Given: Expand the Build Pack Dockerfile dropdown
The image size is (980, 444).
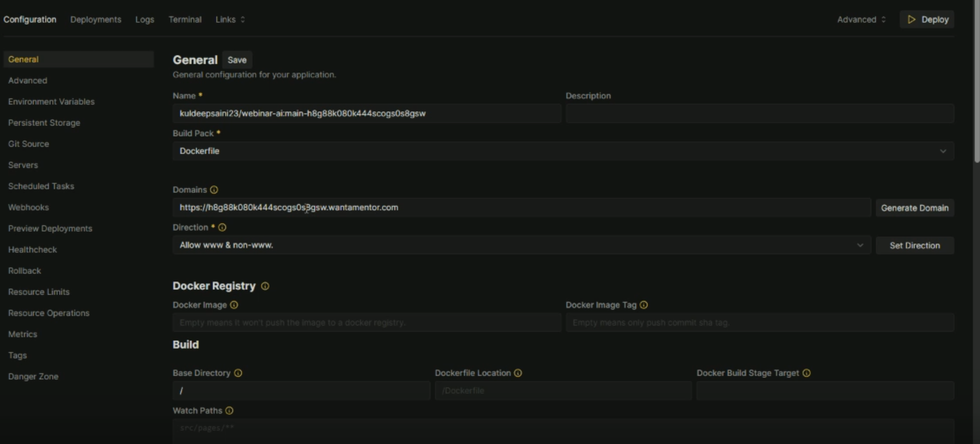Looking at the screenshot, I should (x=563, y=151).
